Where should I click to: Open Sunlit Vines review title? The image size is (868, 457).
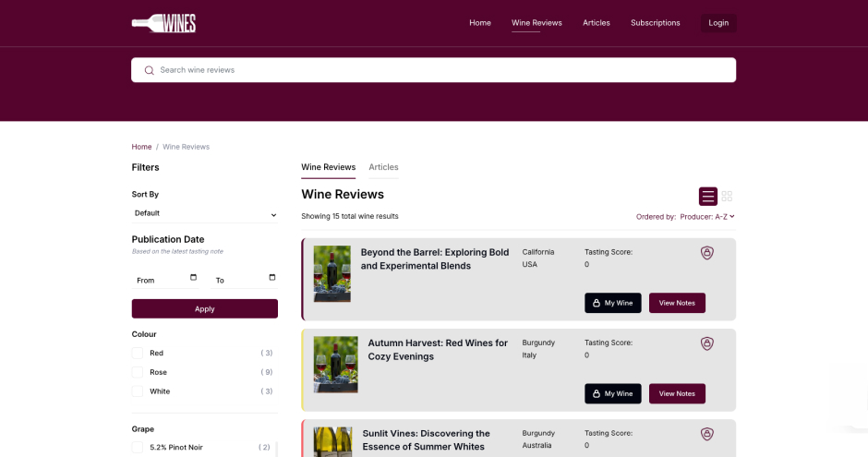[x=427, y=439]
